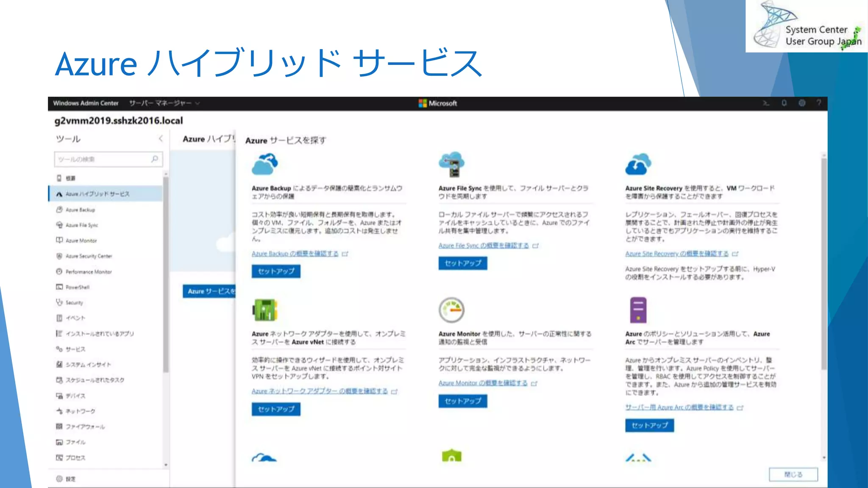Open デバイス in tools list

[106, 396]
